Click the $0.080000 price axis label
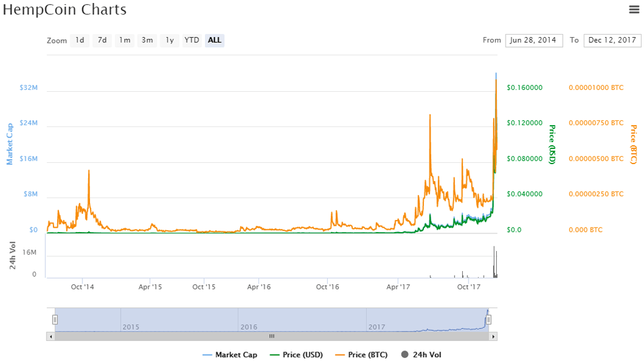 pos(525,158)
